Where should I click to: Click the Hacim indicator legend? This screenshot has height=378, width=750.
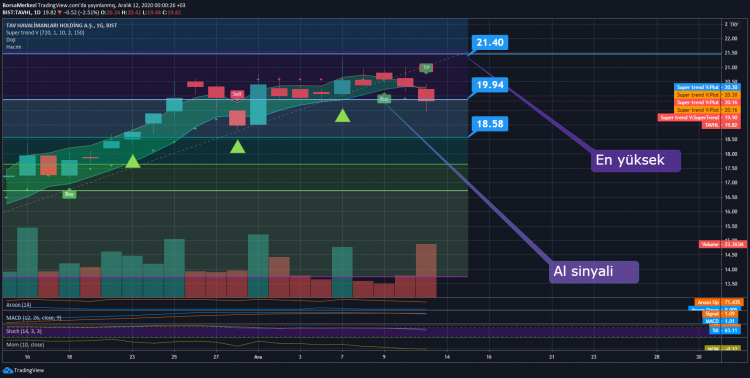click(13, 47)
